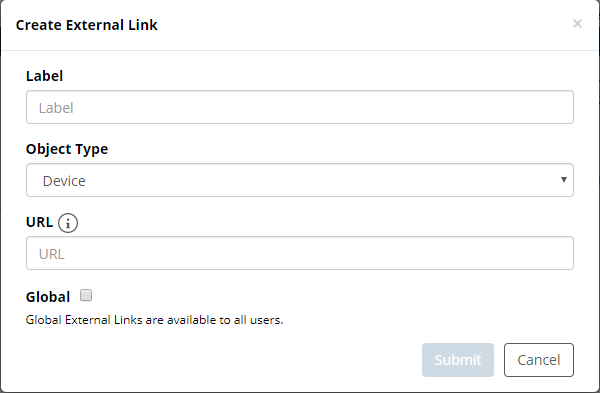Show URL help via circled i icon
Screen dimensions: 600x393
click(x=68, y=223)
